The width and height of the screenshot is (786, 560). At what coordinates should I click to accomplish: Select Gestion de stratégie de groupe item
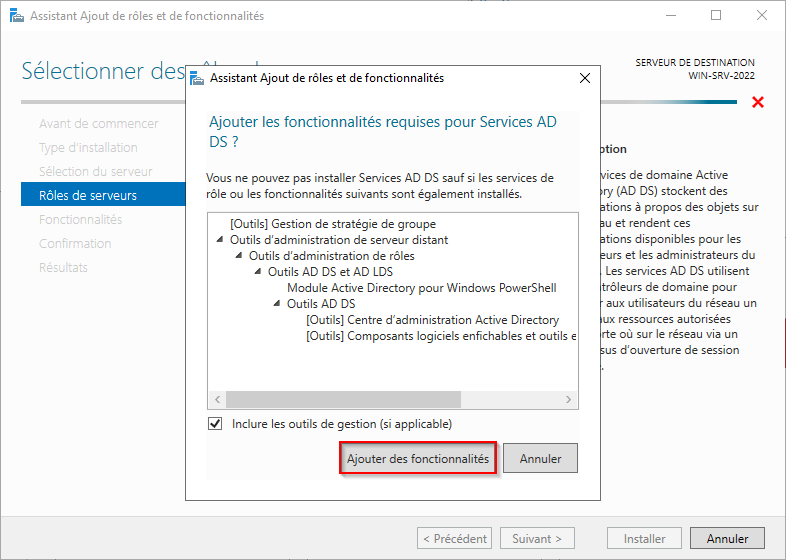pyautogui.click(x=333, y=224)
